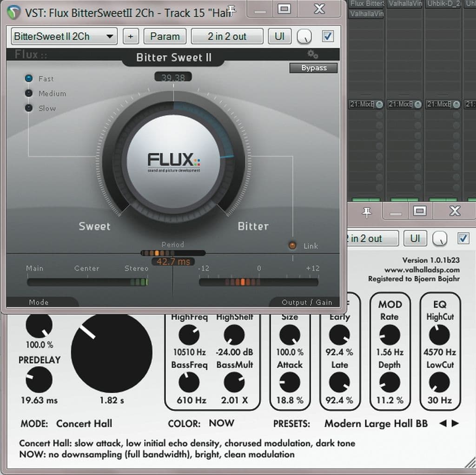Click the BassMult knob at 2.01 X
The height and width of the screenshot is (475, 476).
tap(234, 383)
